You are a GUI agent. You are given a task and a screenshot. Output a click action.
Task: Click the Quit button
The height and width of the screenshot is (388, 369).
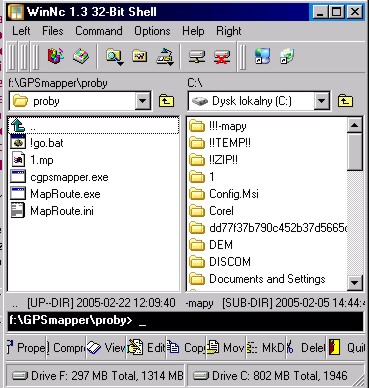tap(346, 348)
